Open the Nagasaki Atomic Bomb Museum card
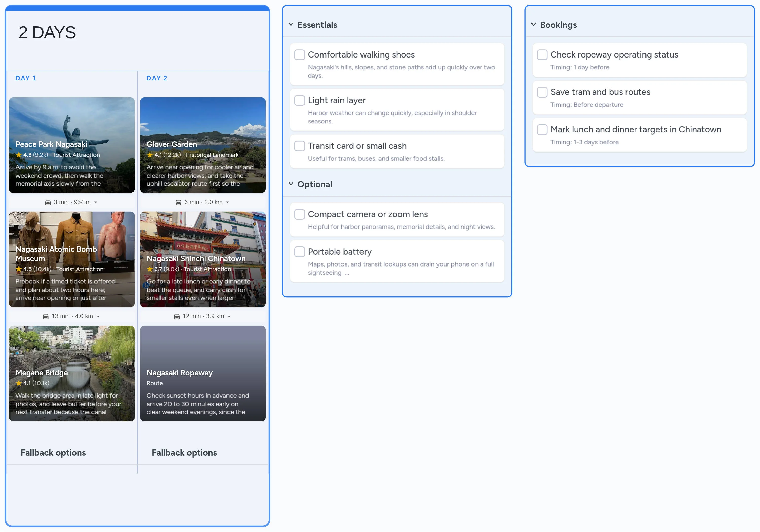Screen dimensions: 760x532 71,259
